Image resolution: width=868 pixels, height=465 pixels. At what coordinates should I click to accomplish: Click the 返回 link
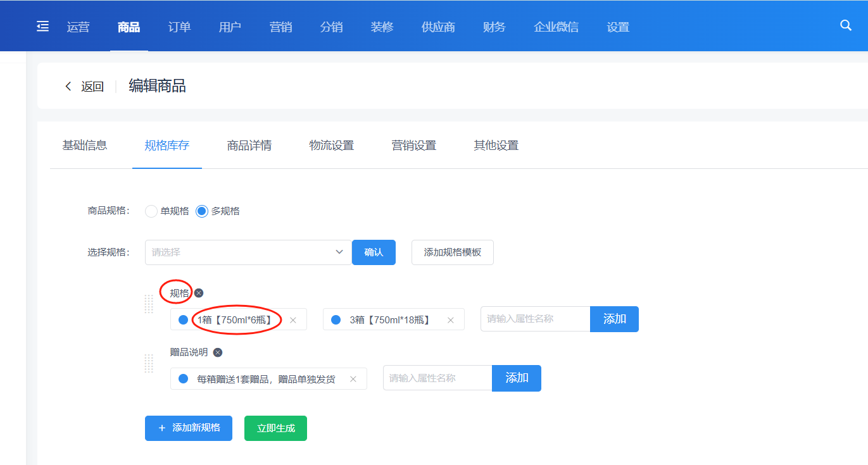pos(92,87)
